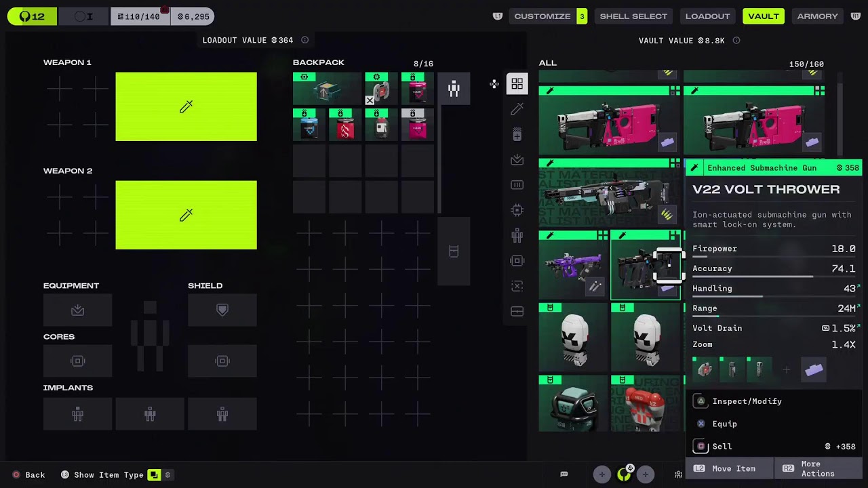The height and width of the screenshot is (488, 868).
Task: Open the chat bubble icon in bottom bar
Action: tap(564, 474)
